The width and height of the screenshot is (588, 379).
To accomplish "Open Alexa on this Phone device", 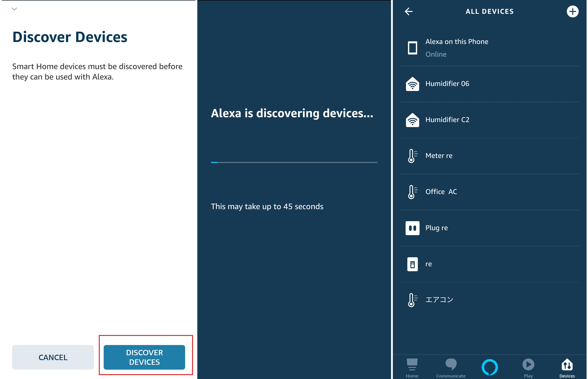I will [x=489, y=48].
